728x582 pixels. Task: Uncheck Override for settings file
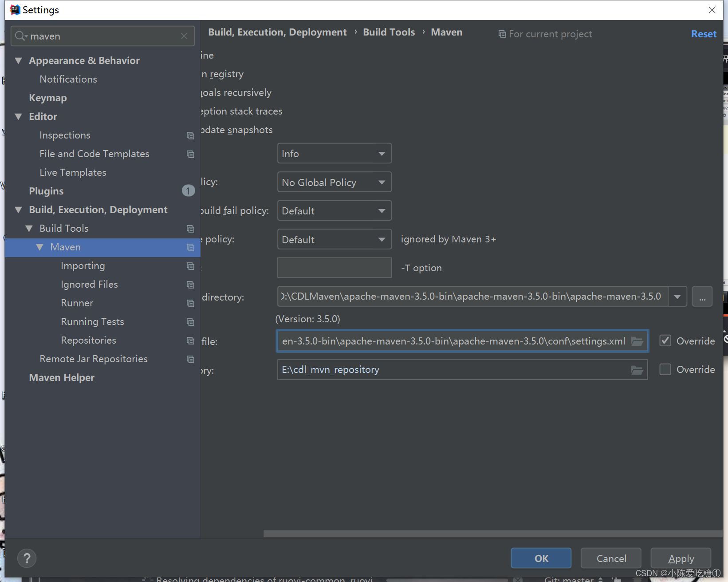(x=665, y=341)
